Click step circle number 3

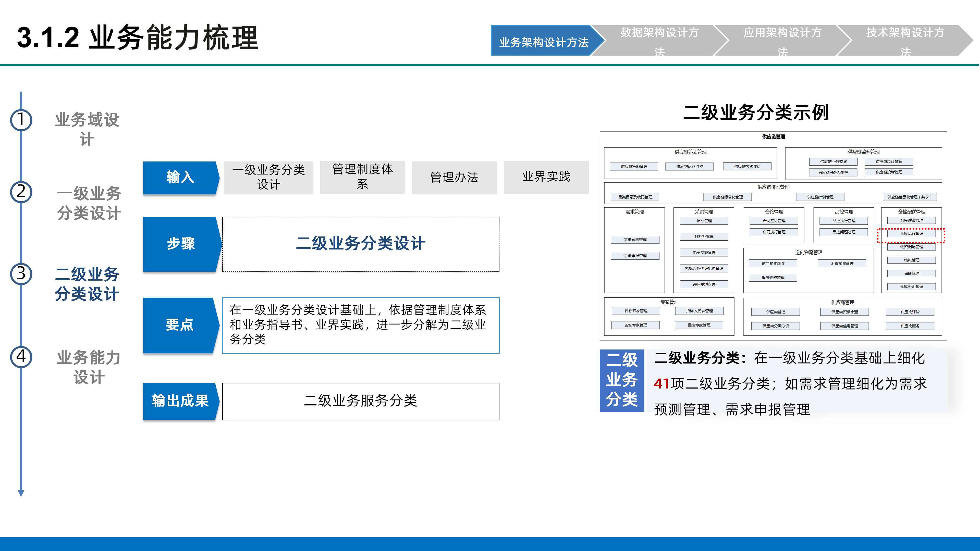21,274
